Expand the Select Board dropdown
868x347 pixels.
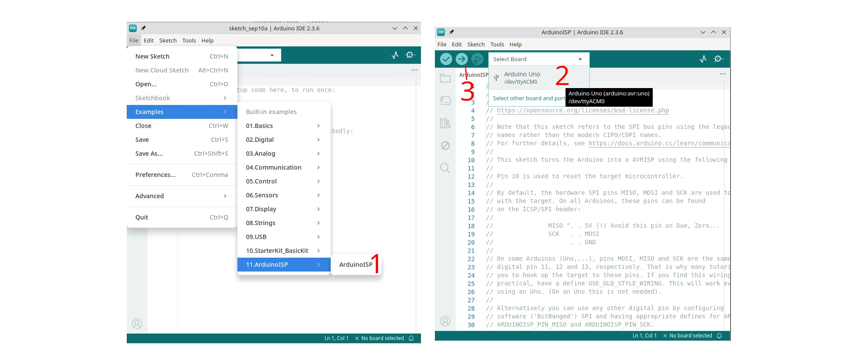(538, 59)
